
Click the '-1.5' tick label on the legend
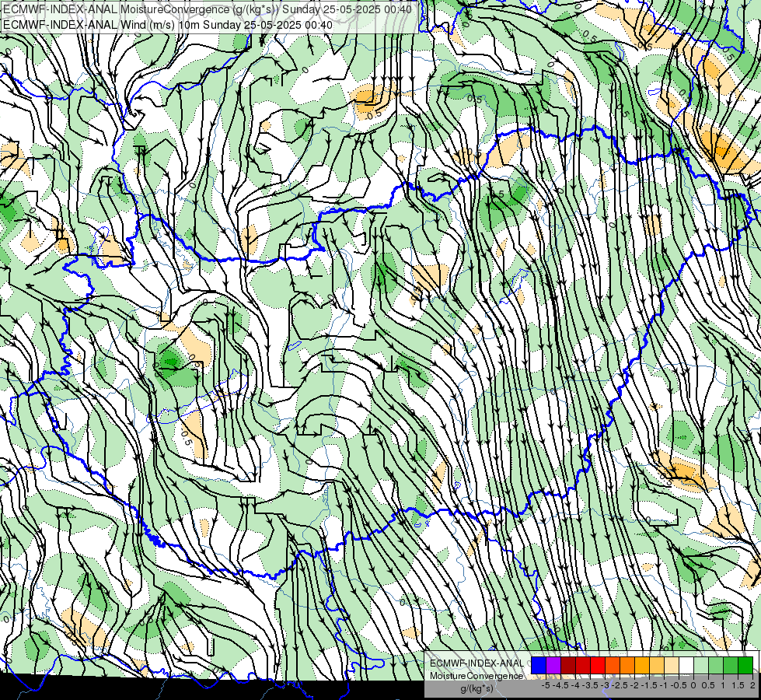(x=649, y=685)
